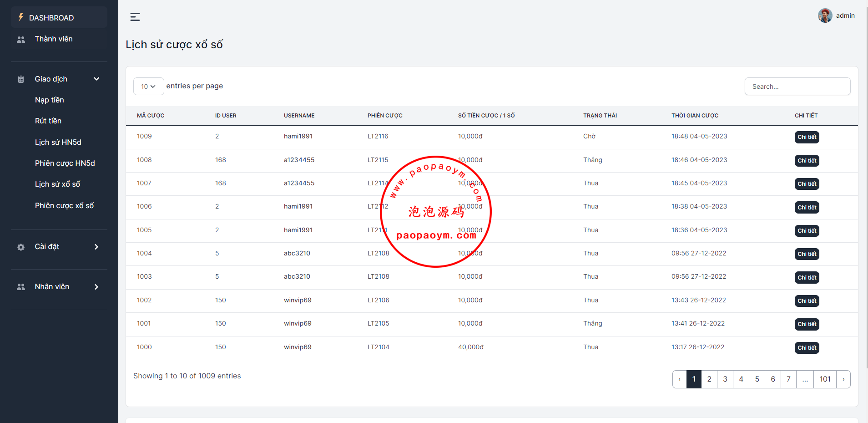
Task: Expand the Nhân viên submenu arrow
Action: coord(96,287)
